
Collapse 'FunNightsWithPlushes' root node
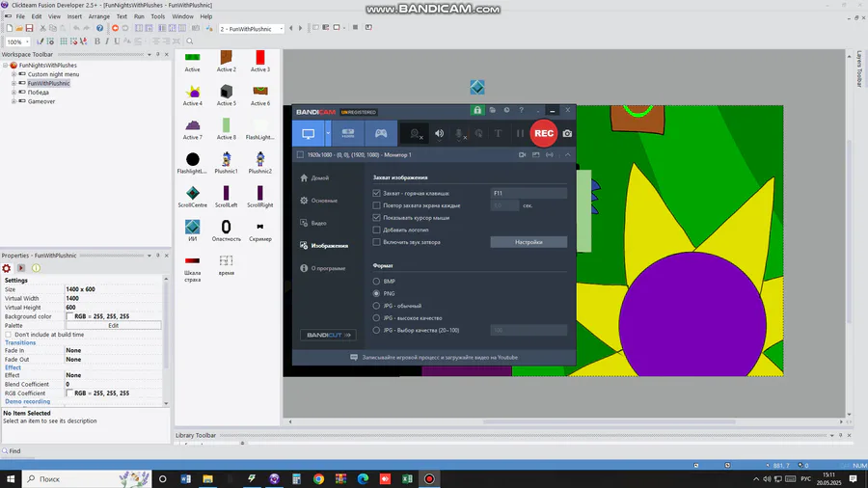(x=6, y=66)
